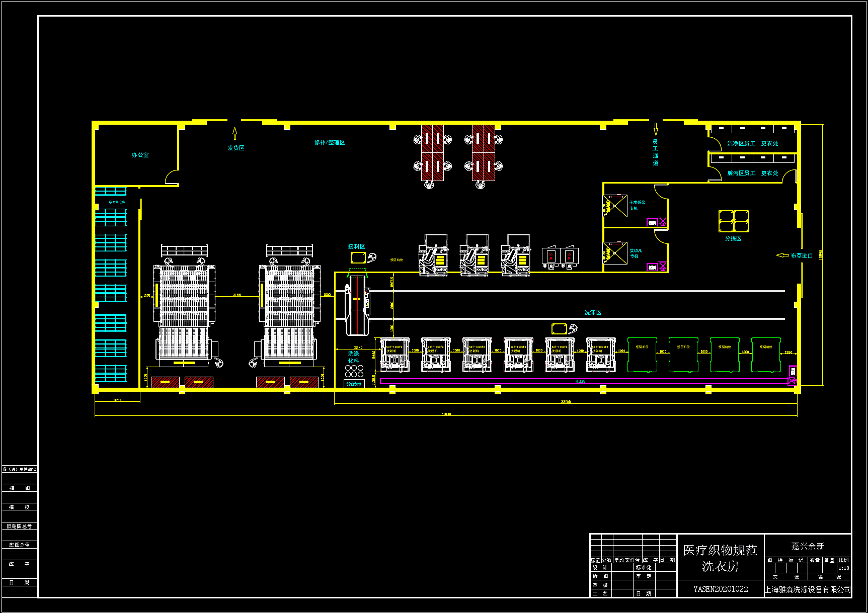The height and width of the screenshot is (613, 868).
Task: Click the left-pointing arrow beside 布草进口
Action: [x=782, y=255]
